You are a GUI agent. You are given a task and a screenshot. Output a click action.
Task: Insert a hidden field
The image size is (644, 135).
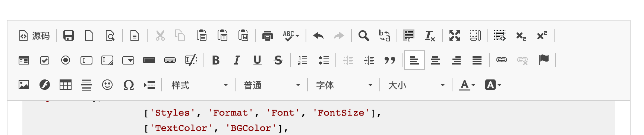191,60
